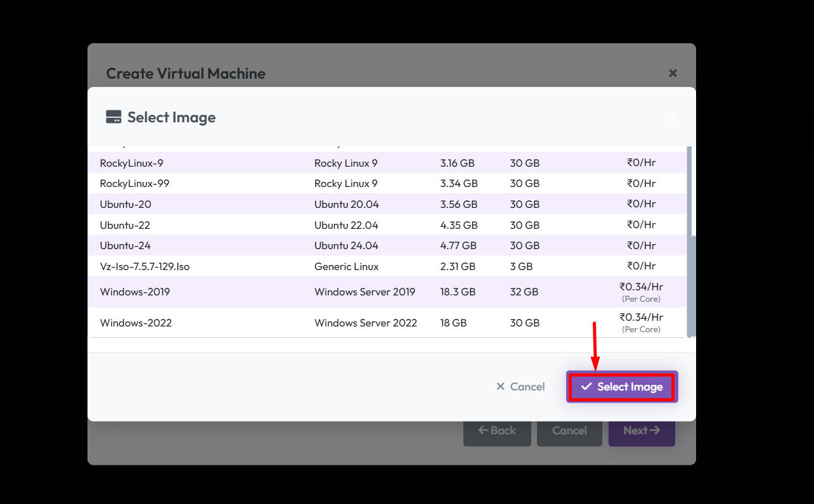Image resolution: width=814 pixels, height=504 pixels.
Task: Choose the Ubuntu-22 image
Action: point(125,225)
